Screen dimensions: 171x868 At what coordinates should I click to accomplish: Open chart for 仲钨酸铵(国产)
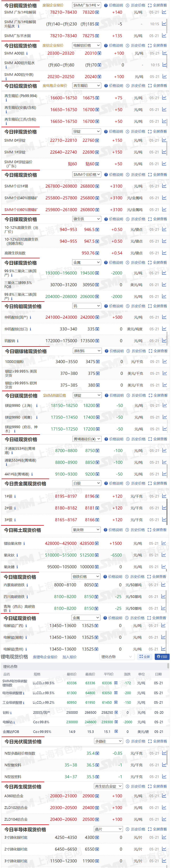(x=164, y=317)
